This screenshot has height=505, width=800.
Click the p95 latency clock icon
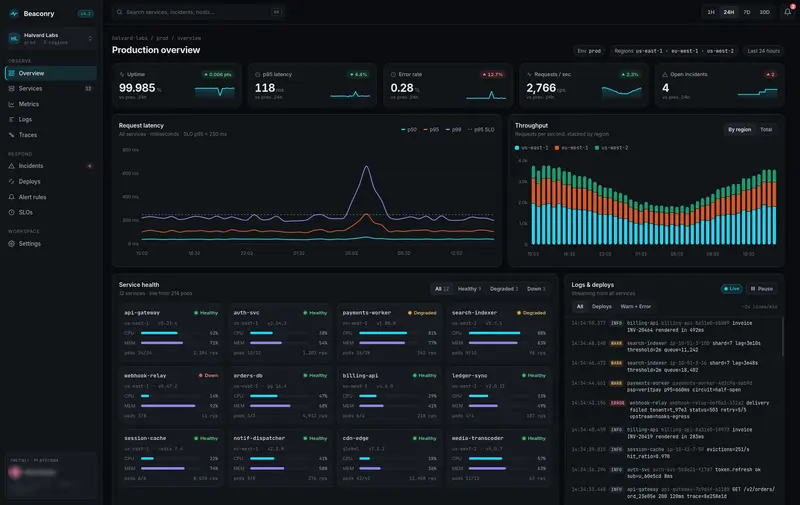point(258,74)
